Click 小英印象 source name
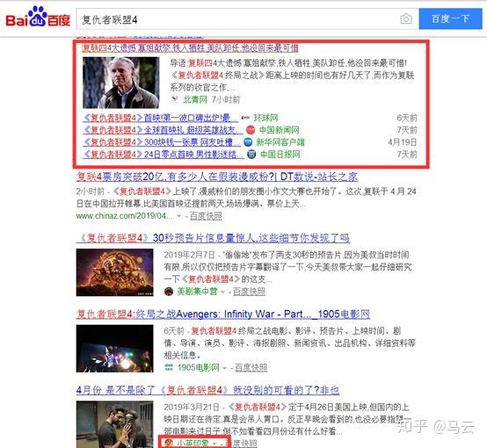 point(193,444)
